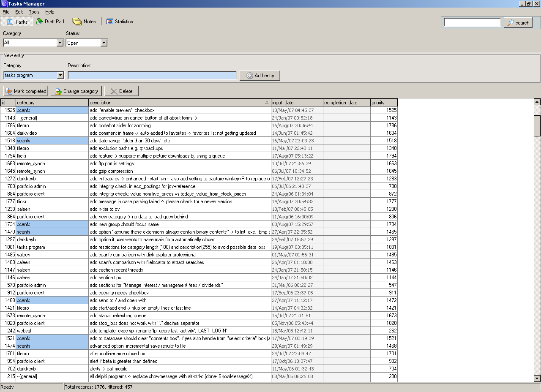
Task: Open the new entry category dropdown
Action: point(60,75)
